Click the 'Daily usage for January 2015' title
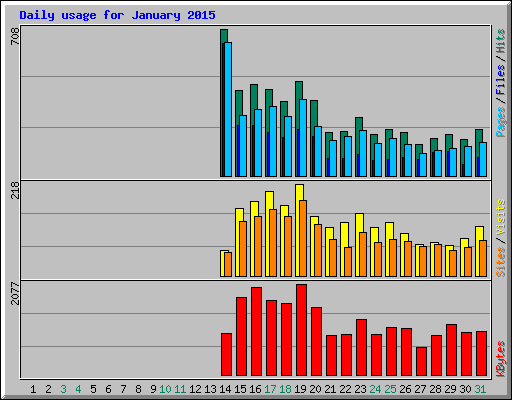 (x=117, y=15)
